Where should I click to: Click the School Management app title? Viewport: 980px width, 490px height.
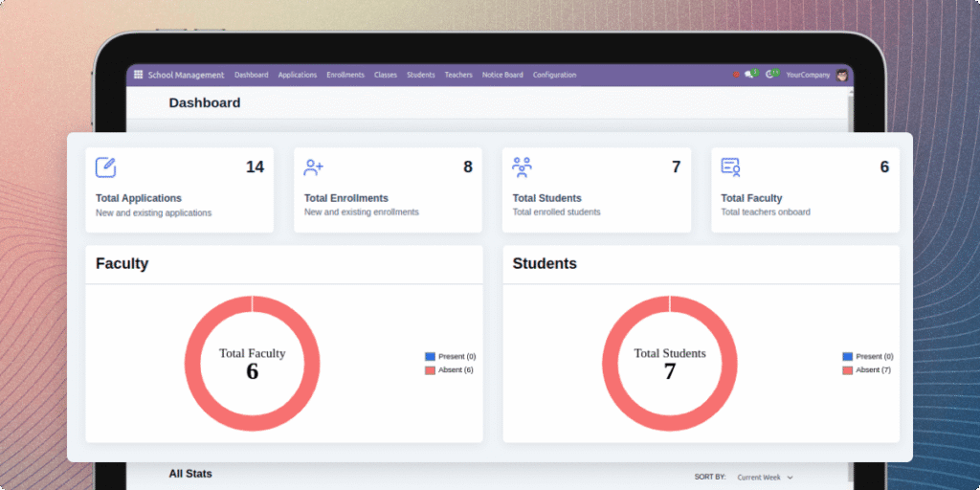coord(186,75)
